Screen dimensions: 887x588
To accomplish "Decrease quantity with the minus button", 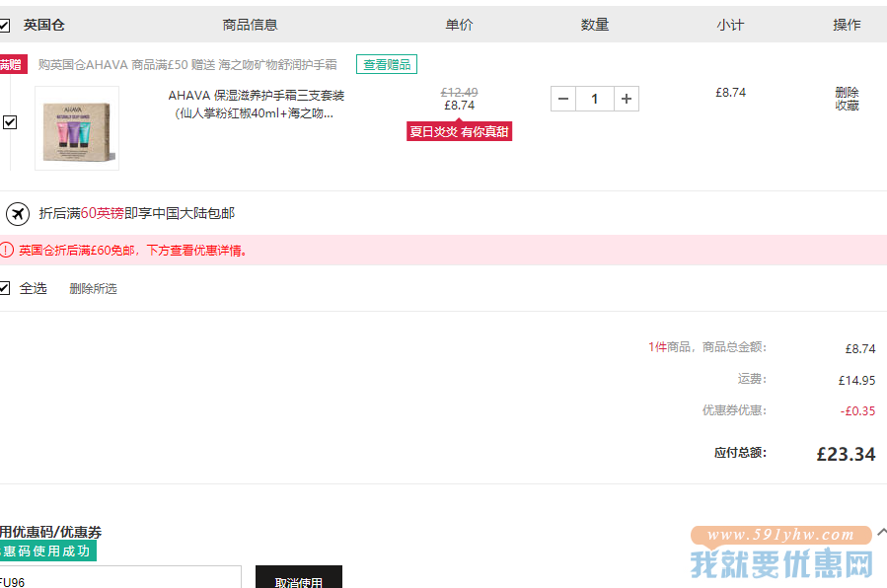I will (562, 99).
